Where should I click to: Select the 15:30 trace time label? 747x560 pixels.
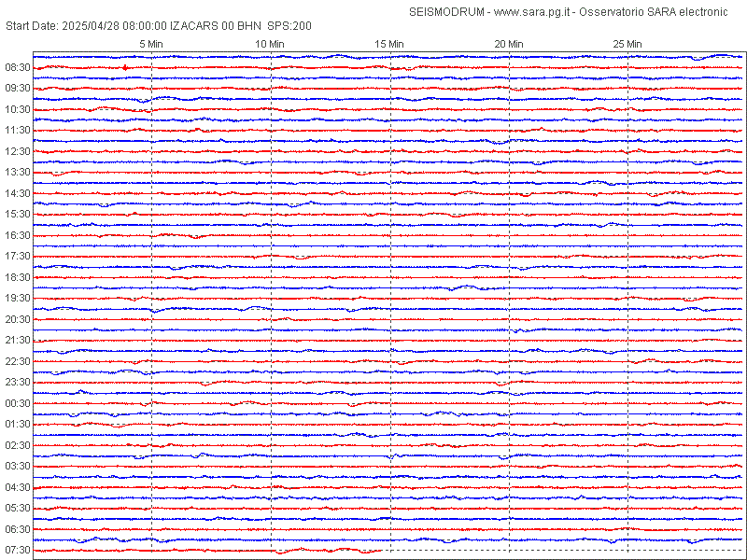pos(18,215)
